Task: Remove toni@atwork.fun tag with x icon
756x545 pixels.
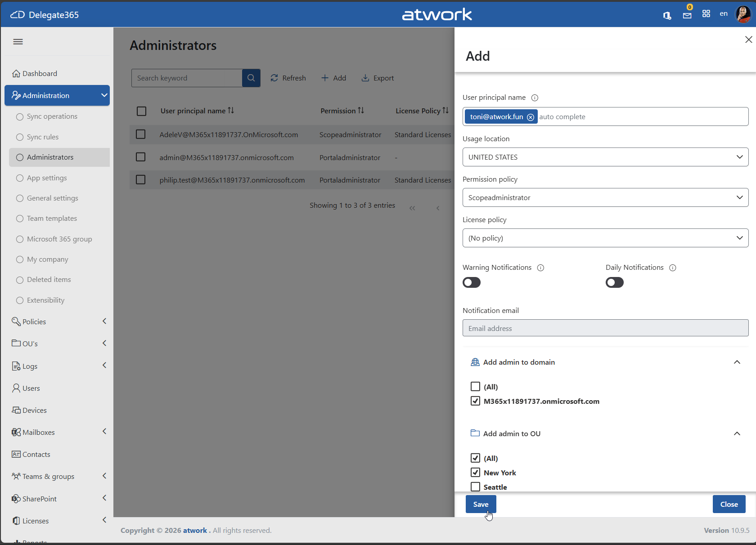Action: pyautogui.click(x=531, y=117)
